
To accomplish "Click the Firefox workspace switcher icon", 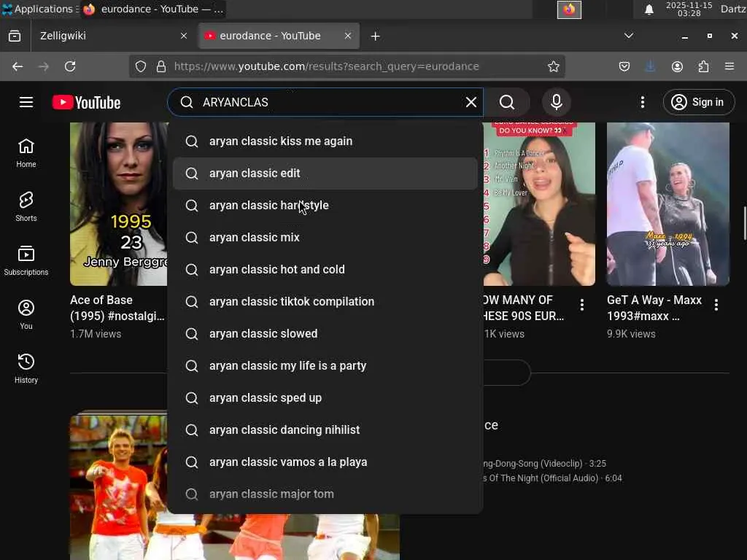I will coord(569,9).
